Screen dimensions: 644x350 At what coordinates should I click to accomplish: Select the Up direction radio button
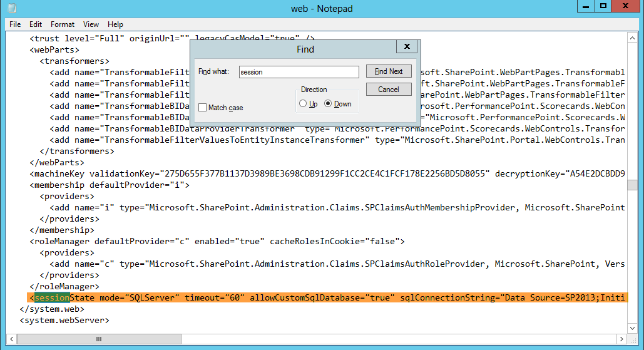(303, 103)
